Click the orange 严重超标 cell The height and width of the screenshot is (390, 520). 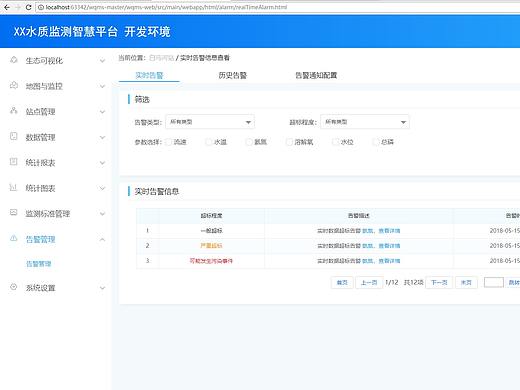pos(211,246)
